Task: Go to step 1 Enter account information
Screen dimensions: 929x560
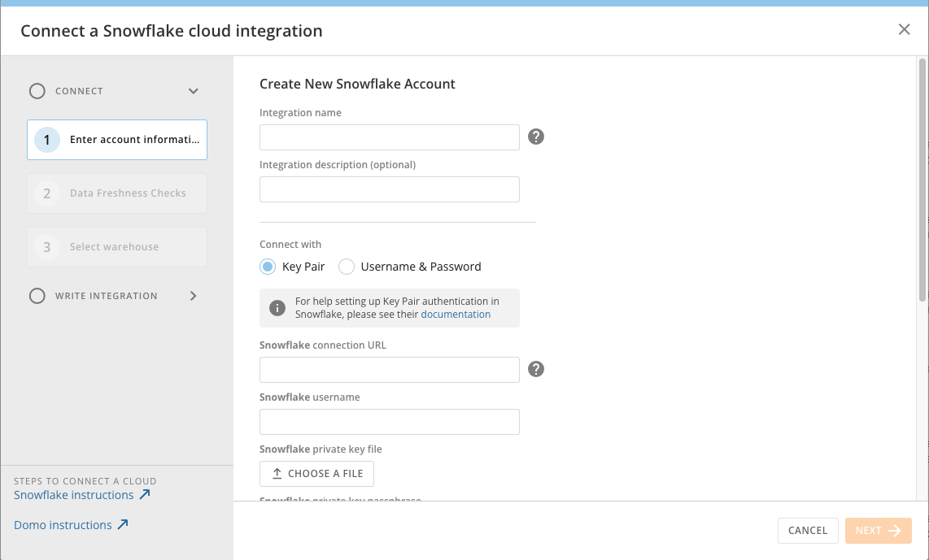Action: [x=117, y=140]
